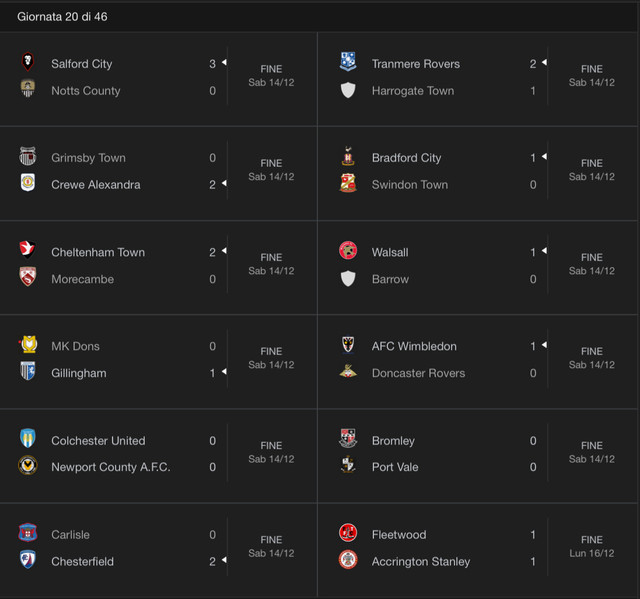Image resolution: width=640 pixels, height=599 pixels.
Task: Click the Notts County club crest
Action: [28, 88]
